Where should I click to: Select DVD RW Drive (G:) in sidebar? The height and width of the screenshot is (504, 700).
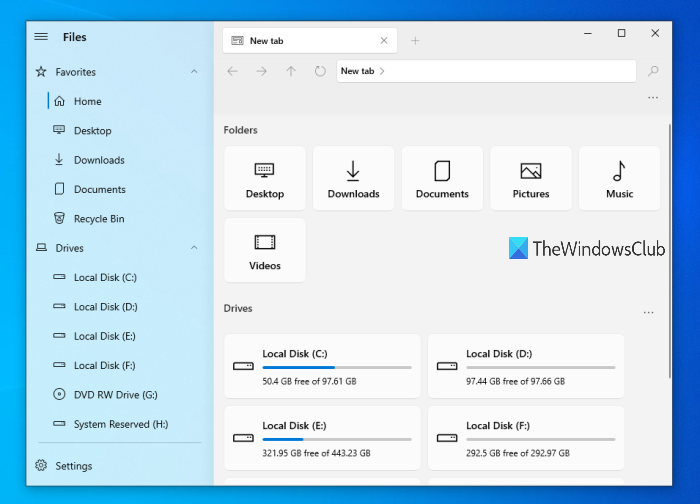coord(115,395)
